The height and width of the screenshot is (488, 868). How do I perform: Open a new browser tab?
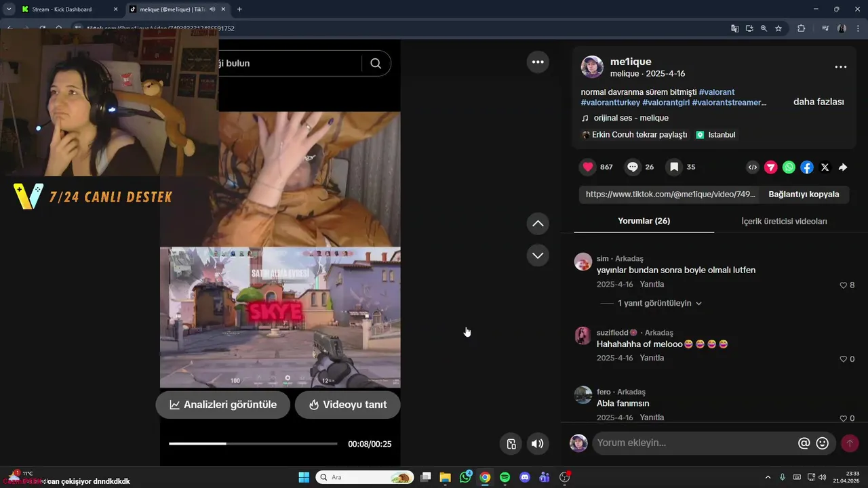pyautogui.click(x=239, y=9)
